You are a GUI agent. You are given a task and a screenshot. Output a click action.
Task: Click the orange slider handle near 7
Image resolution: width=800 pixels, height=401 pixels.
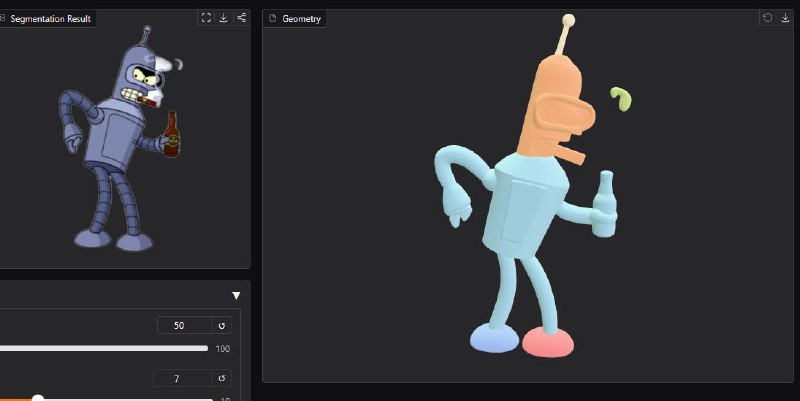point(38,399)
